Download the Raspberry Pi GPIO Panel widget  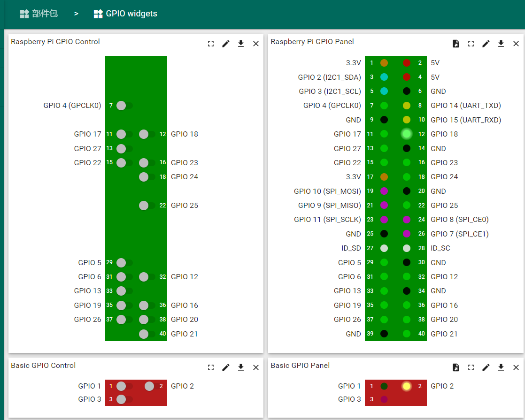[x=501, y=44]
